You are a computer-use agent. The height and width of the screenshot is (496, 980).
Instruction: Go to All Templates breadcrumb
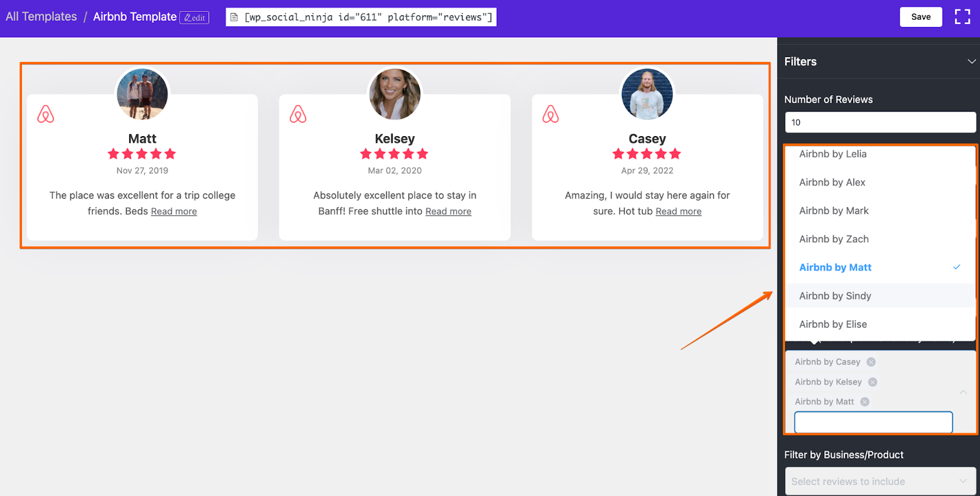point(42,17)
